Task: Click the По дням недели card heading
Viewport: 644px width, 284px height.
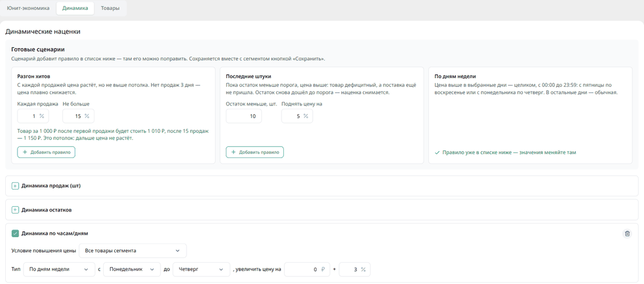Action: click(455, 77)
